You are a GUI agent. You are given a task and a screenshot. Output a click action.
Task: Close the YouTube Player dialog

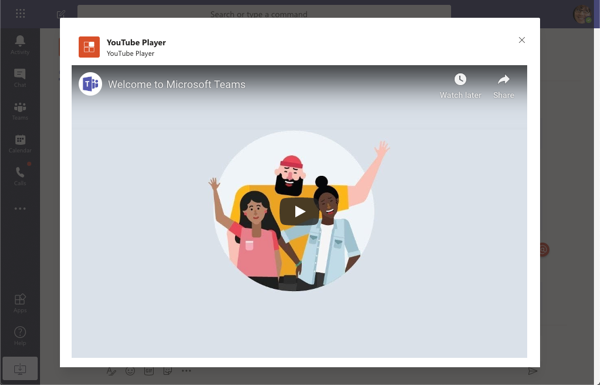pos(522,40)
